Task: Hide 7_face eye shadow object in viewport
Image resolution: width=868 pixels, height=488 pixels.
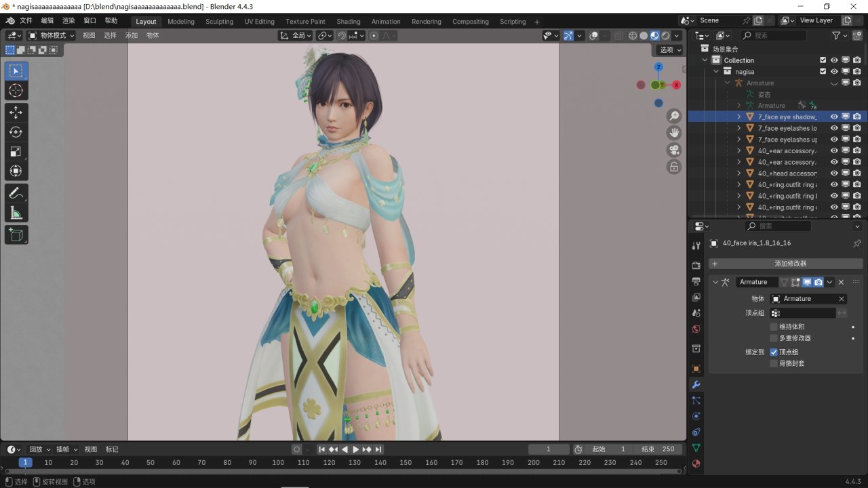Action: (x=834, y=117)
